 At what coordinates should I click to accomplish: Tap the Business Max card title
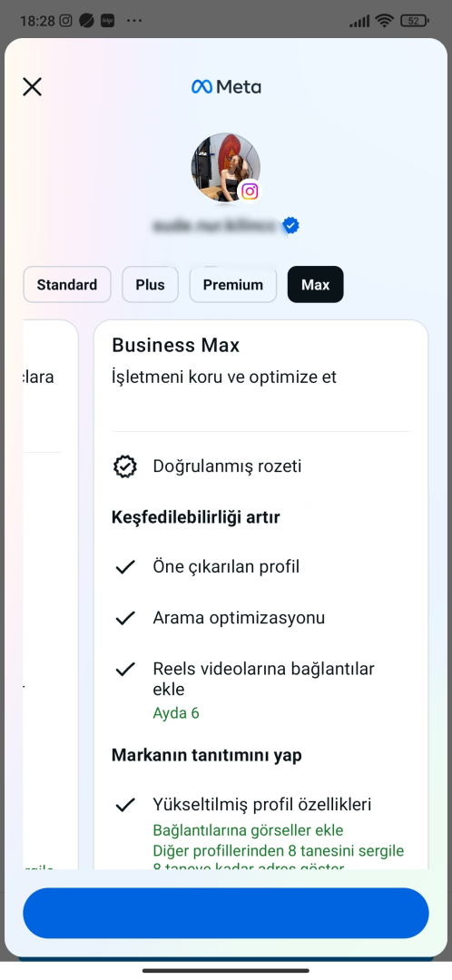pos(176,345)
